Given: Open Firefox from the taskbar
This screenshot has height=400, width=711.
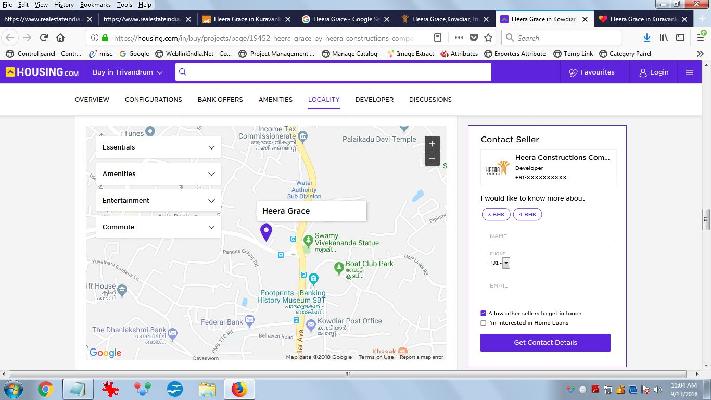Looking at the screenshot, I should 239,389.
